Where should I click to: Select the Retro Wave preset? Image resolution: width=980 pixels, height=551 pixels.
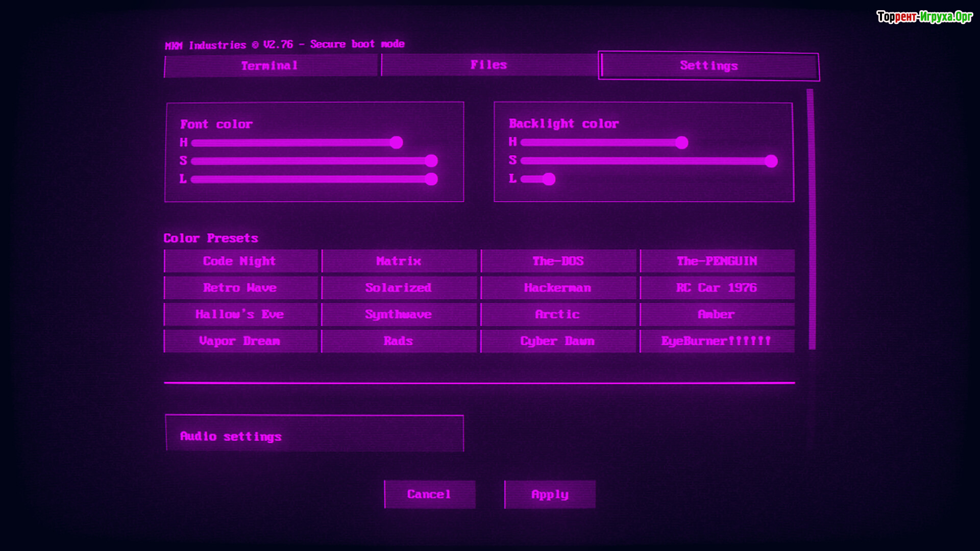pos(240,288)
